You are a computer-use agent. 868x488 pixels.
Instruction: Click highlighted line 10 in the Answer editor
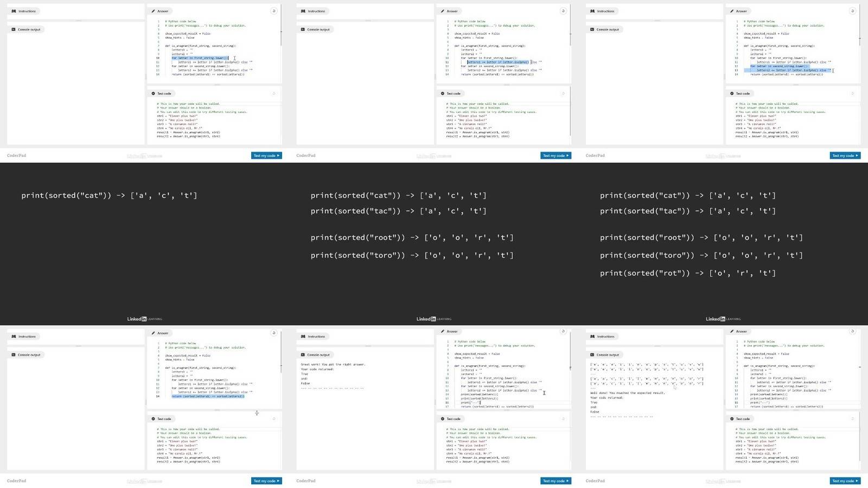200,58
